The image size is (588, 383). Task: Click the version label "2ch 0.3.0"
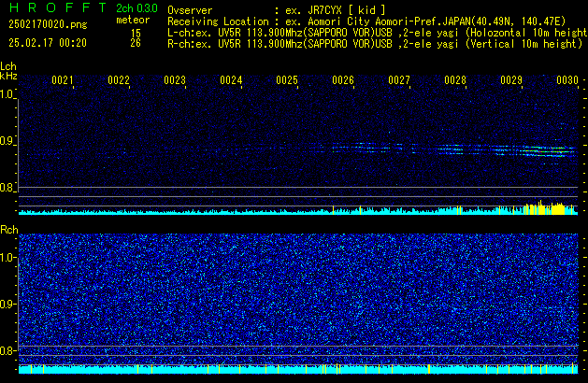pyautogui.click(x=136, y=8)
